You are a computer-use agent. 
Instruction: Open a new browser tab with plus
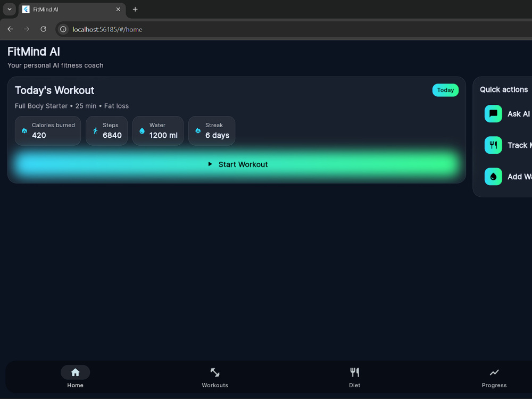click(135, 9)
